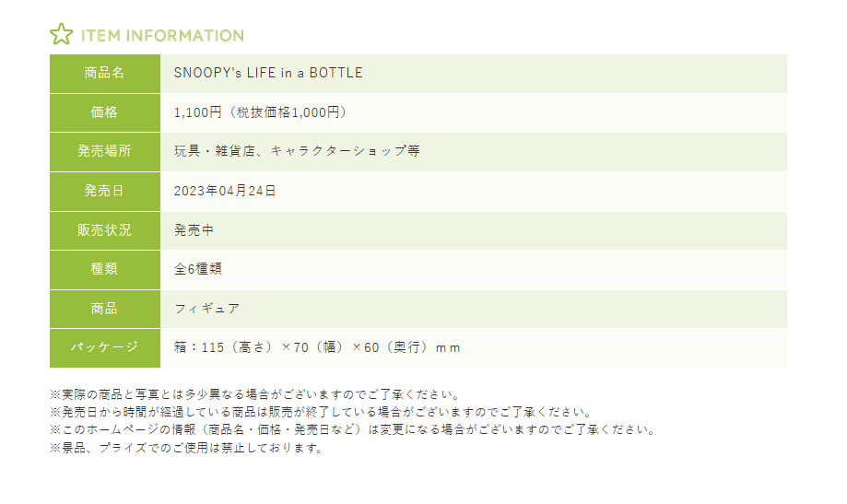Screen dimensions: 847x504
Task: Select the 発売日 label cell
Action: [x=104, y=191]
